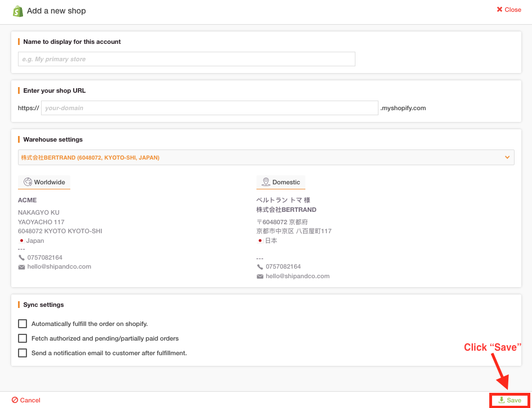Click the '京都市中京区 八百屋町117' address line
Image resolution: width=532 pixels, height=408 pixels.
(294, 232)
